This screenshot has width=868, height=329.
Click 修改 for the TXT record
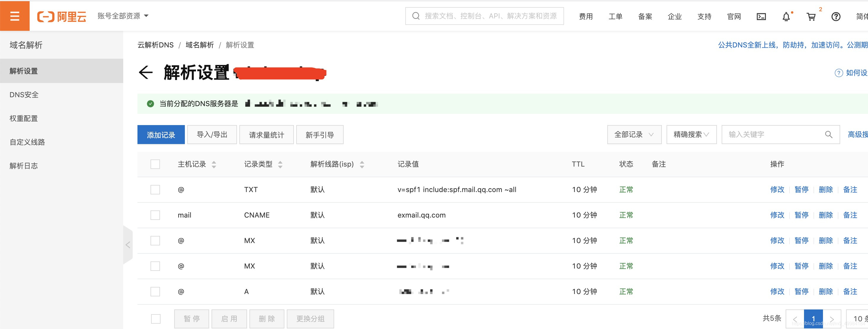pos(777,189)
